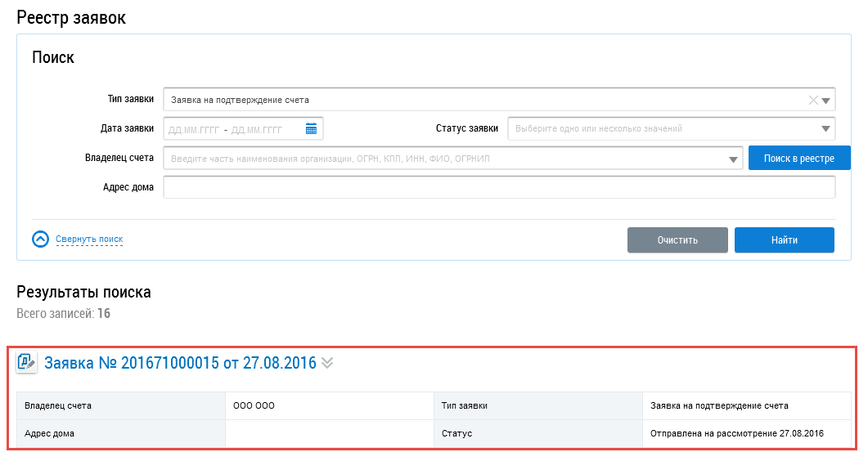868x452 pixels.
Task: Open Заявка № 201671000015 от 27.08.2016
Action: click(x=180, y=363)
